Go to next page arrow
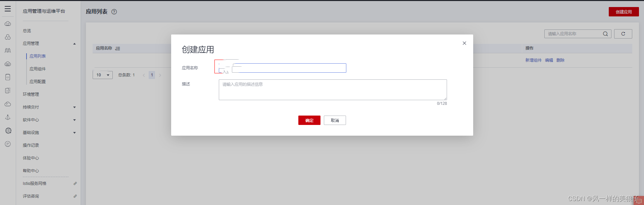 tap(160, 75)
